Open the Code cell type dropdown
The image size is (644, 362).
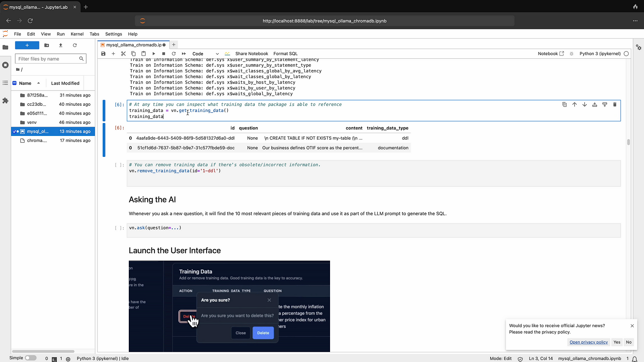pyautogui.click(x=205, y=53)
